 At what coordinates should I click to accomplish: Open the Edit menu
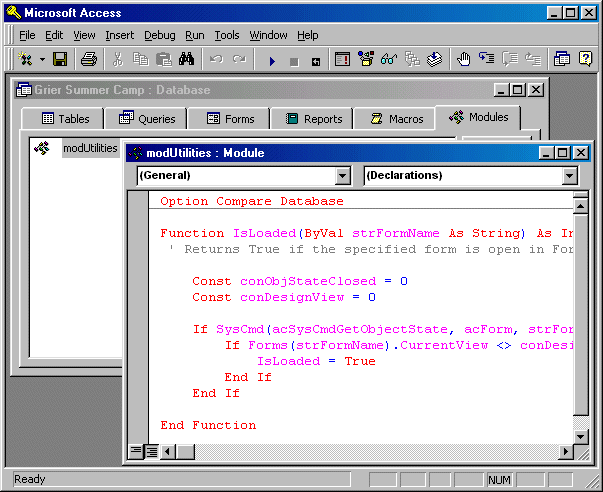pyautogui.click(x=54, y=35)
